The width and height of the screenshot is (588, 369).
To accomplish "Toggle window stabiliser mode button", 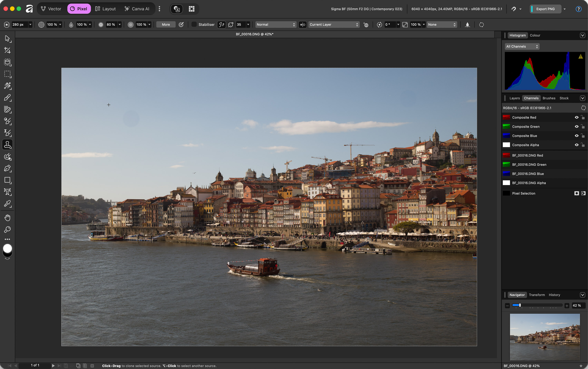I will pyautogui.click(x=231, y=25).
